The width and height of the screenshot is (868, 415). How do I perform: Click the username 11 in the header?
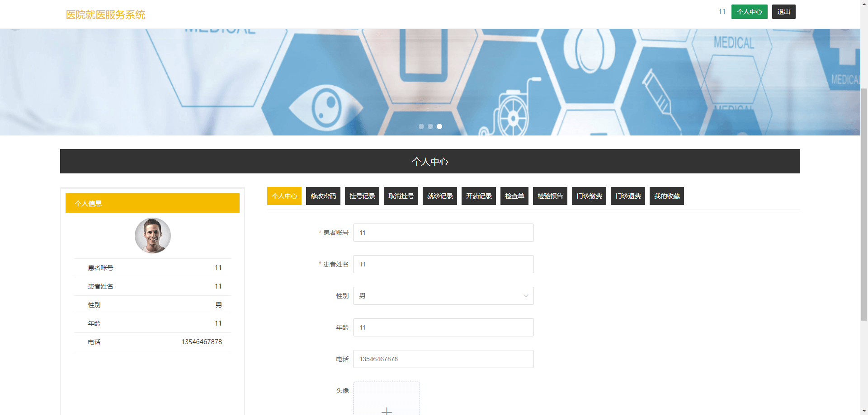(x=722, y=12)
